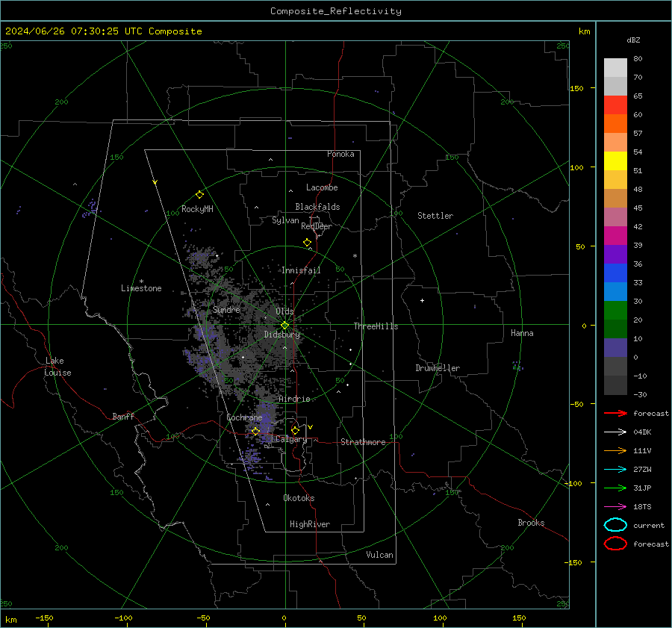Click the red forecast arrow in legend

pos(615,413)
